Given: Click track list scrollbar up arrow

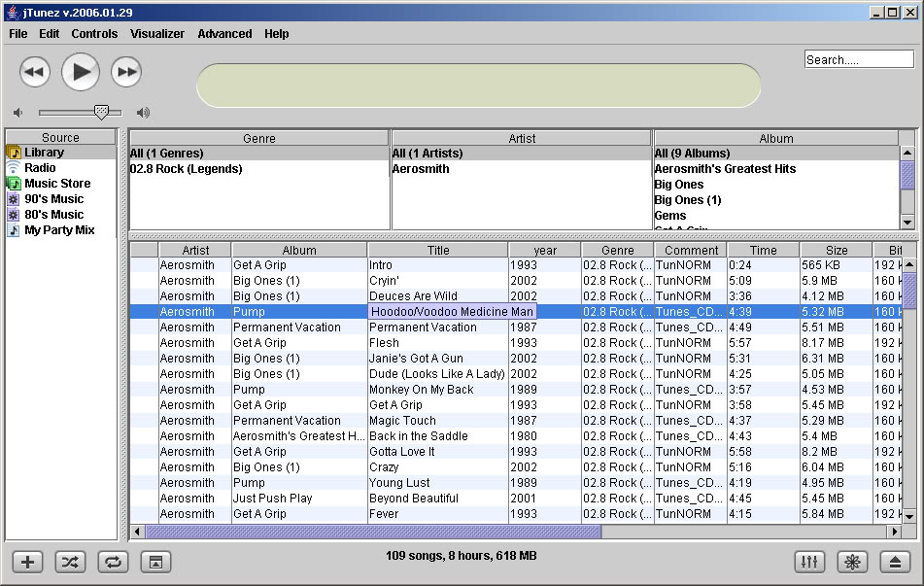Looking at the screenshot, I should (909, 264).
